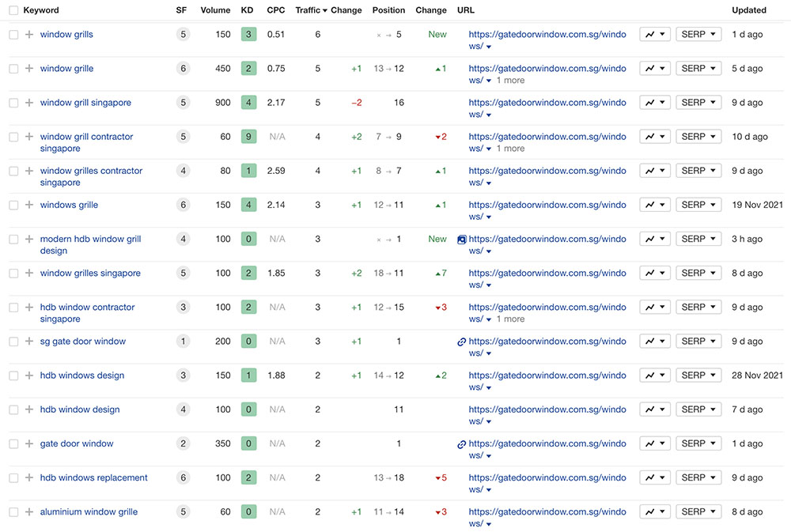Show the 1 more URL for hdb window contractor singapore
The height and width of the screenshot is (532, 791).
tap(510, 319)
